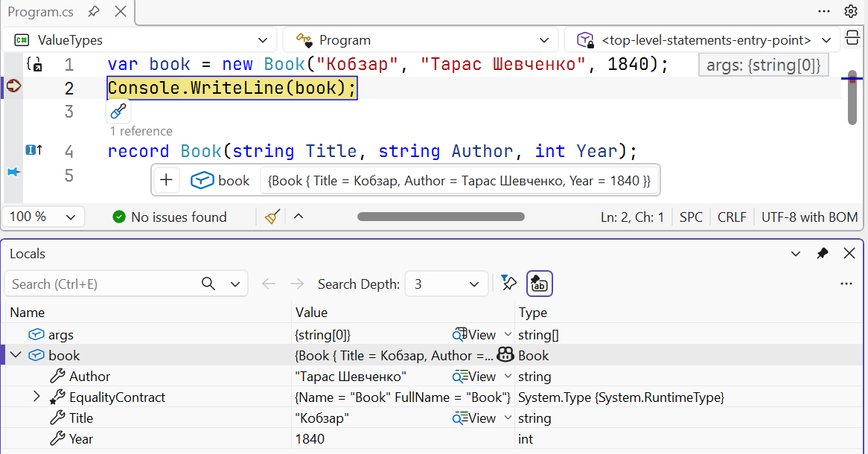Click the SPC indentation indicator

pos(691,217)
